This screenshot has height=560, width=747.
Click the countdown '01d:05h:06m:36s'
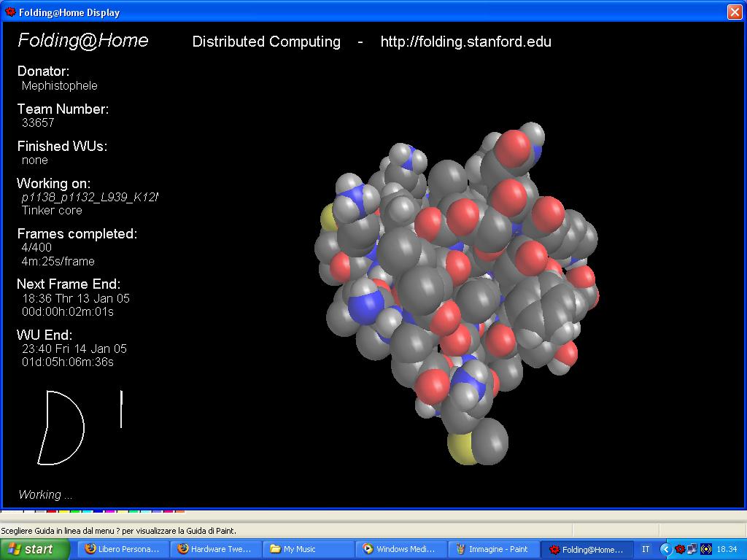click(x=68, y=362)
